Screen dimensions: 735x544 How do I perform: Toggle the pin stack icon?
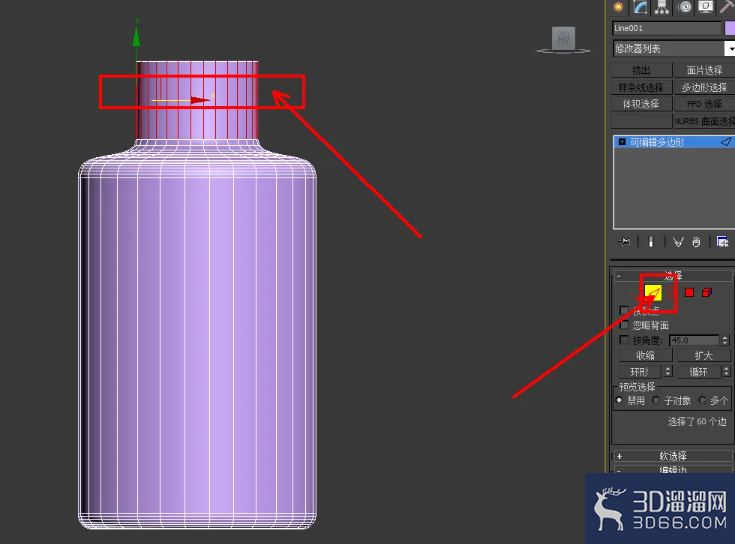624,242
